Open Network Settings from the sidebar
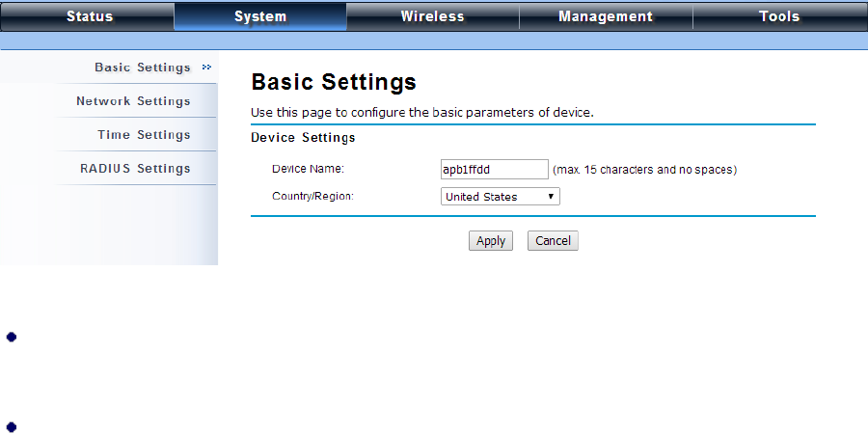 pos(133,101)
